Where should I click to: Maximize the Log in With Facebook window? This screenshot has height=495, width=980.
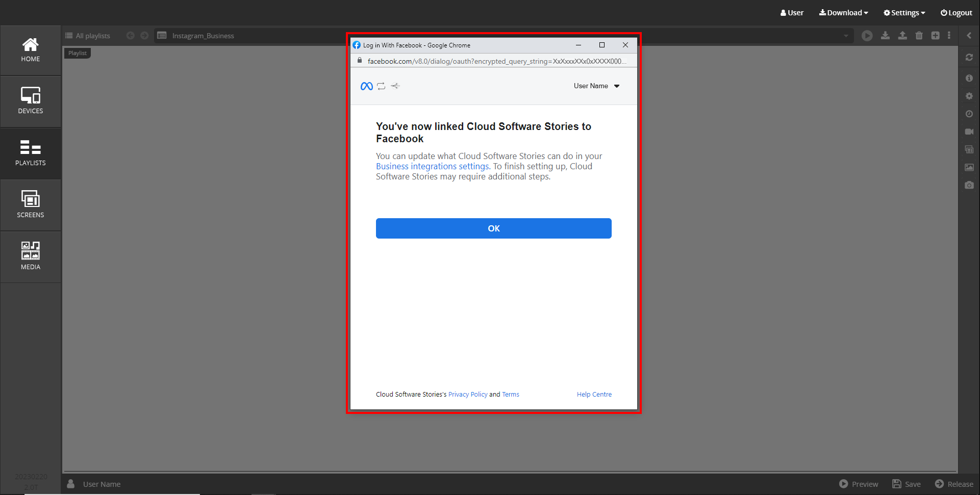(x=602, y=45)
